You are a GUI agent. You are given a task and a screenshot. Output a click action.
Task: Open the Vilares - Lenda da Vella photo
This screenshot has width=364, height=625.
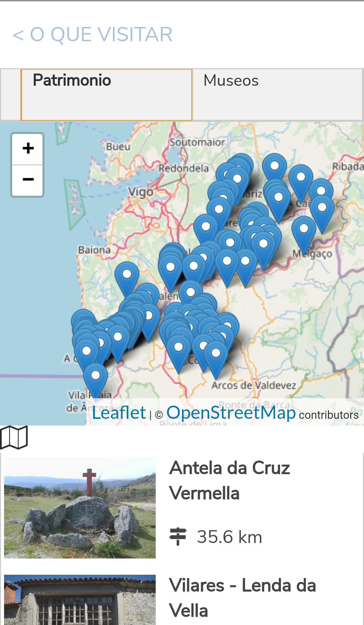pos(80,600)
